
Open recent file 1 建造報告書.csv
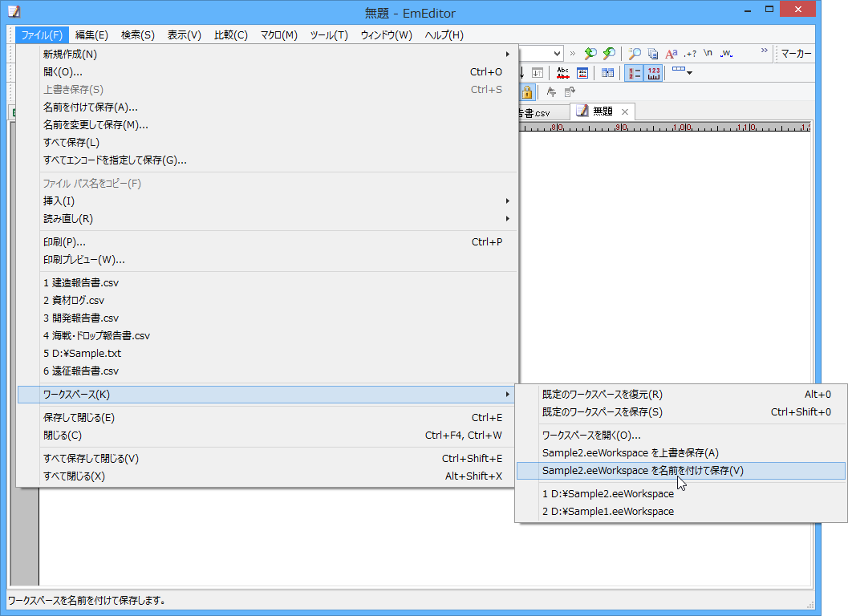[267, 283]
